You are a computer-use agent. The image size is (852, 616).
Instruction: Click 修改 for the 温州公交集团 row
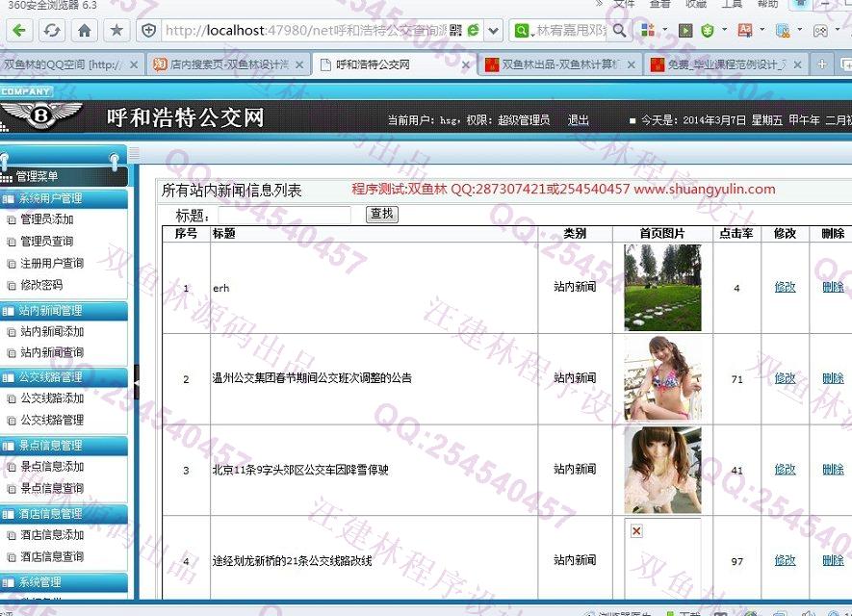coord(786,378)
